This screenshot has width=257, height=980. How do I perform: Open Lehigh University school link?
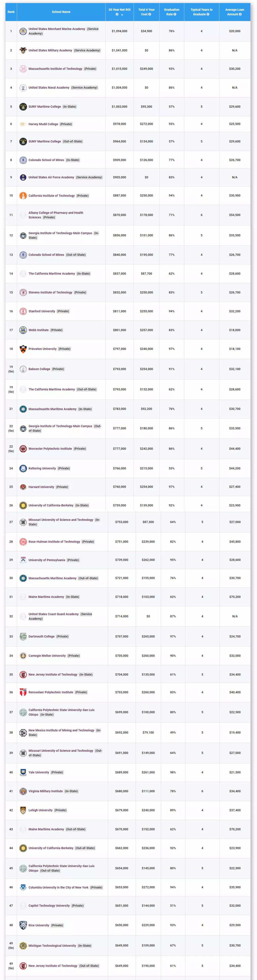click(x=40, y=810)
